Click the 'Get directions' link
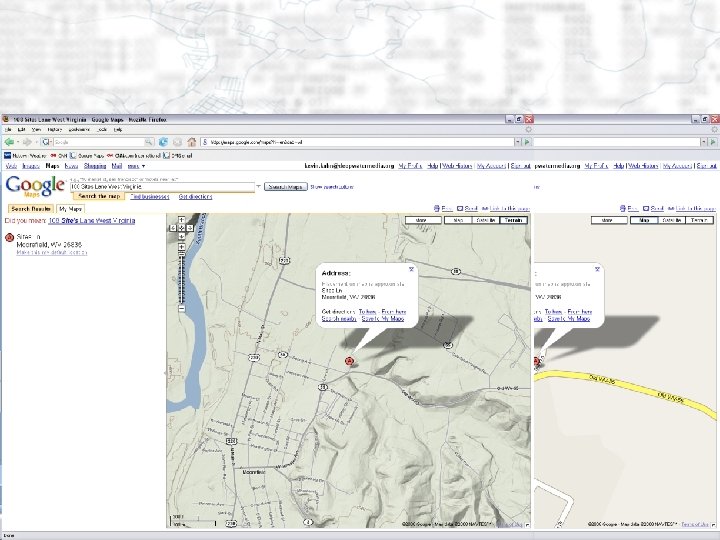The image size is (720, 540). coord(195,197)
